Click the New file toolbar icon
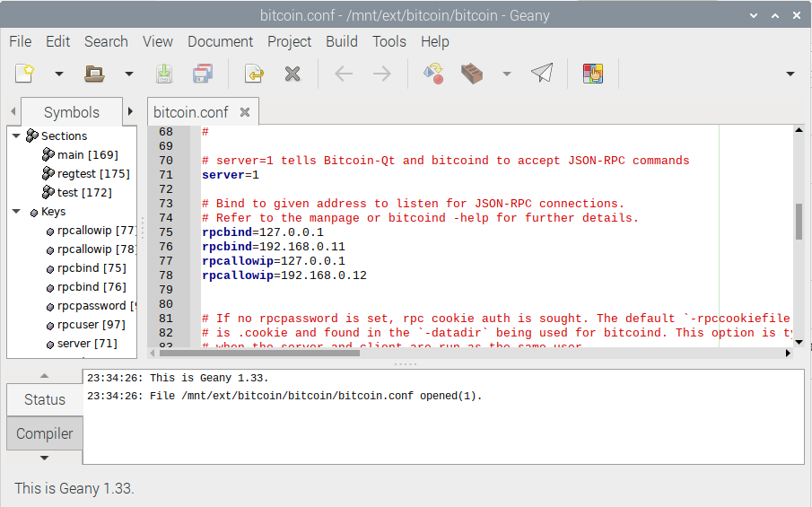 [24, 74]
